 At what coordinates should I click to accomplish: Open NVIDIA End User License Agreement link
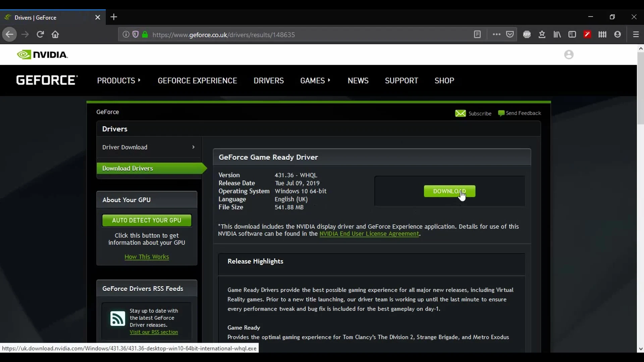[369, 234]
